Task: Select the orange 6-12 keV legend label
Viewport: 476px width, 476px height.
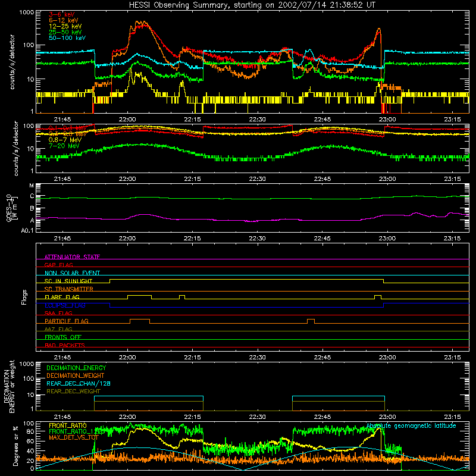Action: (64, 20)
